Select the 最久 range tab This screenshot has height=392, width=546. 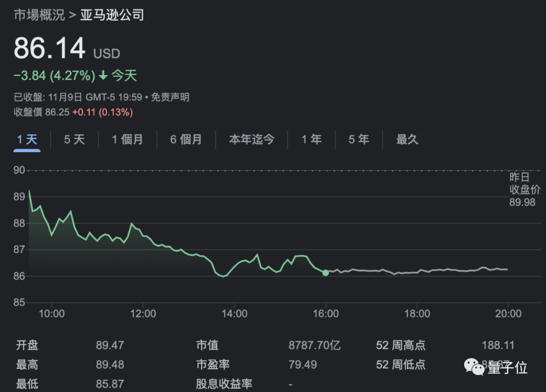point(407,139)
